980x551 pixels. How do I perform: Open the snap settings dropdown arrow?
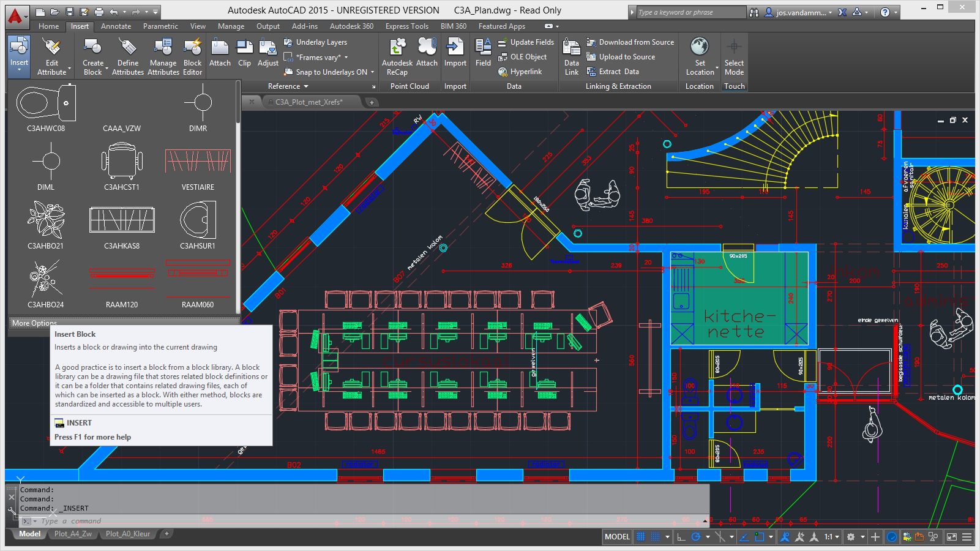coord(667,537)
